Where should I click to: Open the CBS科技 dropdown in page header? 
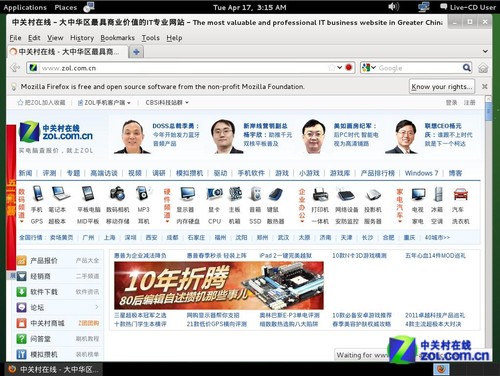point(167,102)
